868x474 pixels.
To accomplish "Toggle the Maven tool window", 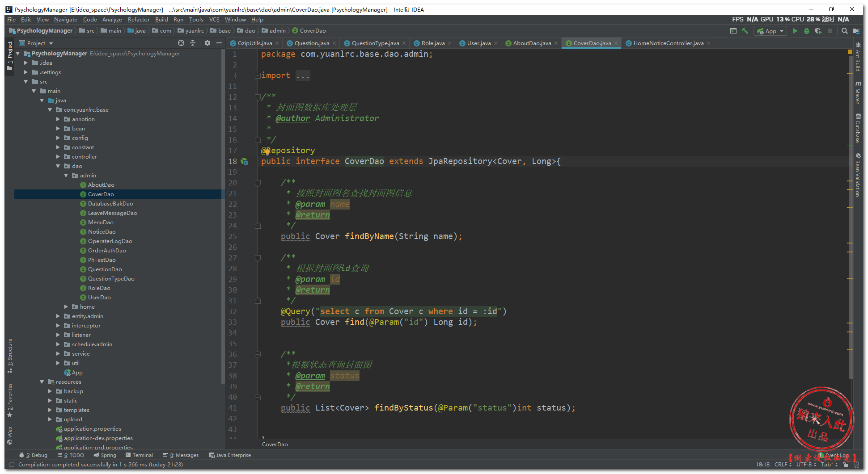I will click(x=858, y=93).
